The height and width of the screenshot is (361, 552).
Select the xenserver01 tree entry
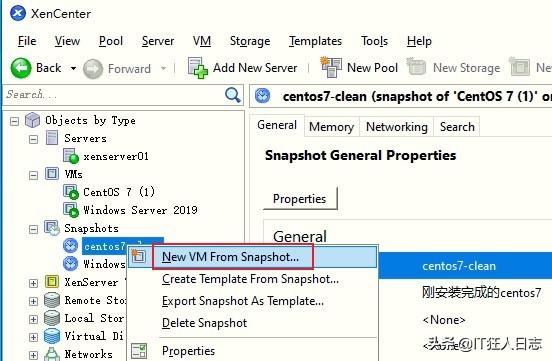(x=115, y=156)
